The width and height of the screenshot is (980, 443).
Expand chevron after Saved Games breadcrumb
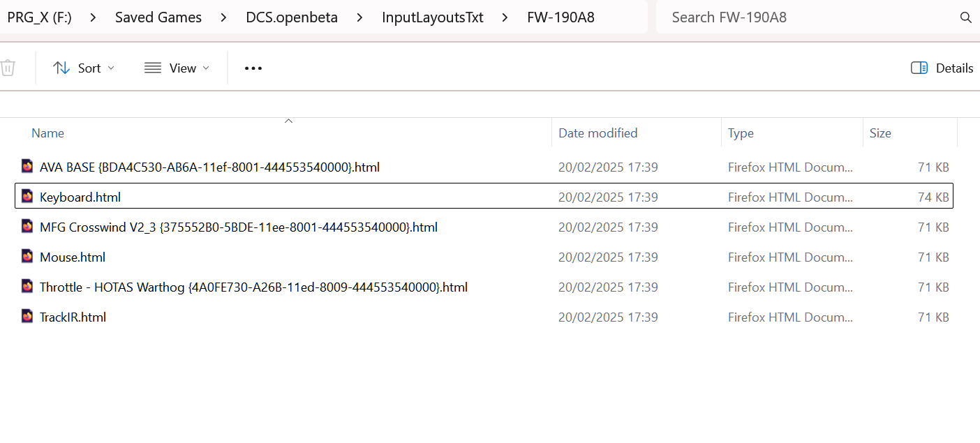point(223,17)
